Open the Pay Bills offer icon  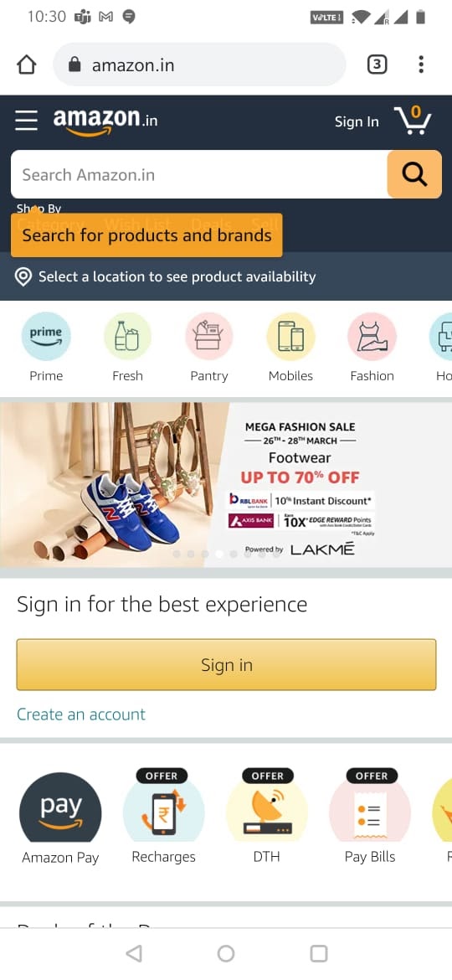tap(370, 807)
